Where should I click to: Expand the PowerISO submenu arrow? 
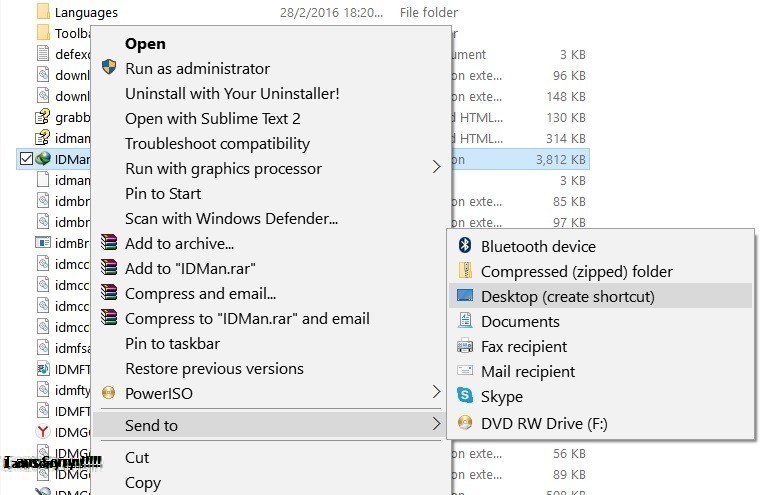tap(436, 393)
